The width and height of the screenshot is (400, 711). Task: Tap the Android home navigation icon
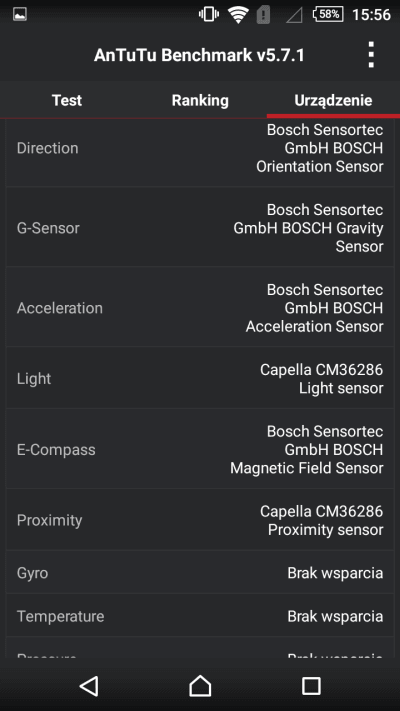(x=200, y=686)
